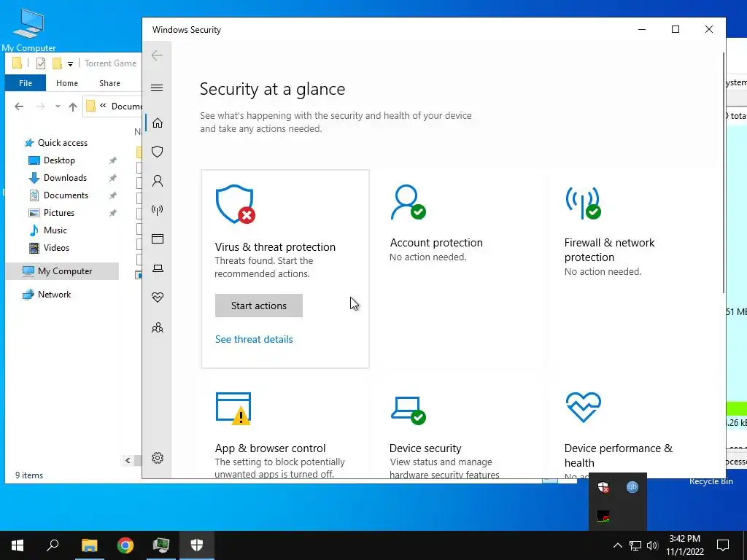Open Windows Security settings gear
This screenshot has width=747, height=560.
coord(158,458)
